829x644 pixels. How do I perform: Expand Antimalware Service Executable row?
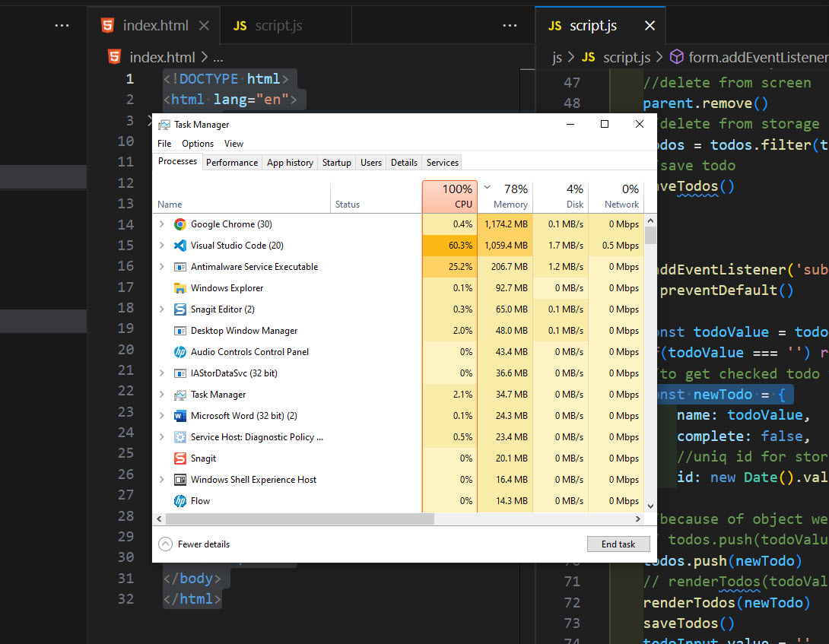coord(162,267)
